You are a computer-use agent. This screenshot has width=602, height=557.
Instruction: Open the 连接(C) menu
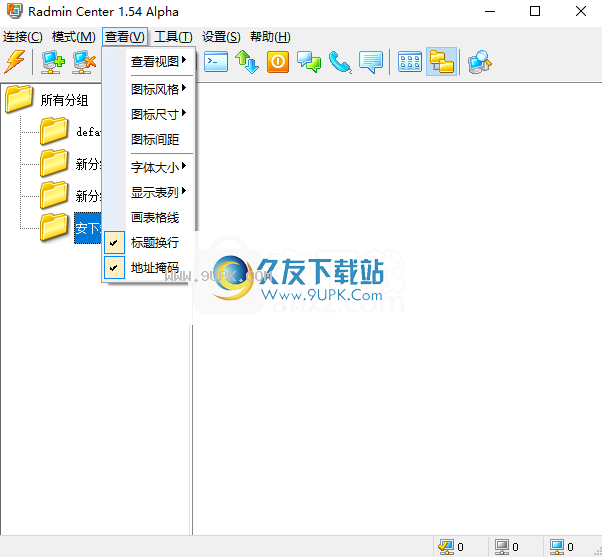[23, 37]
